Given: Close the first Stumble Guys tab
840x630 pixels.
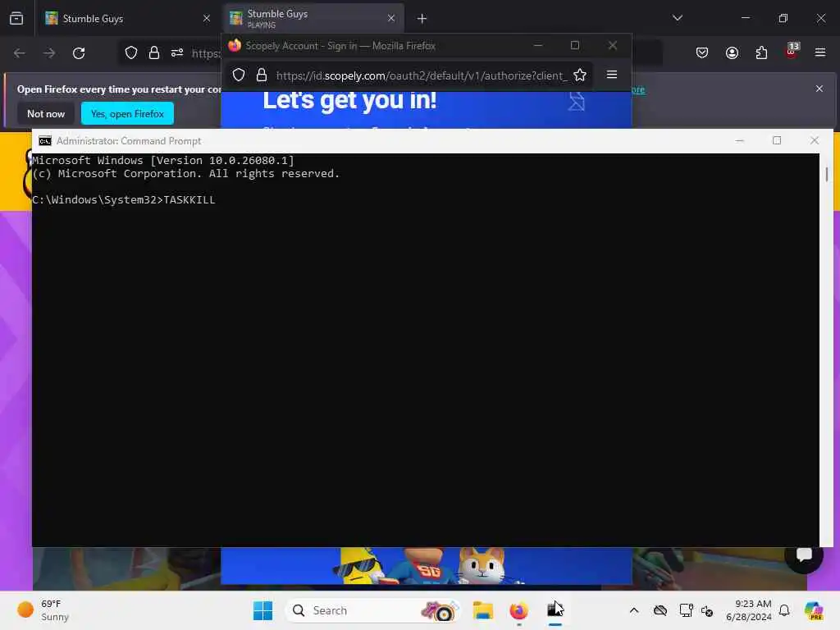Looking at the screenshot, I should [x=206, y=19].
